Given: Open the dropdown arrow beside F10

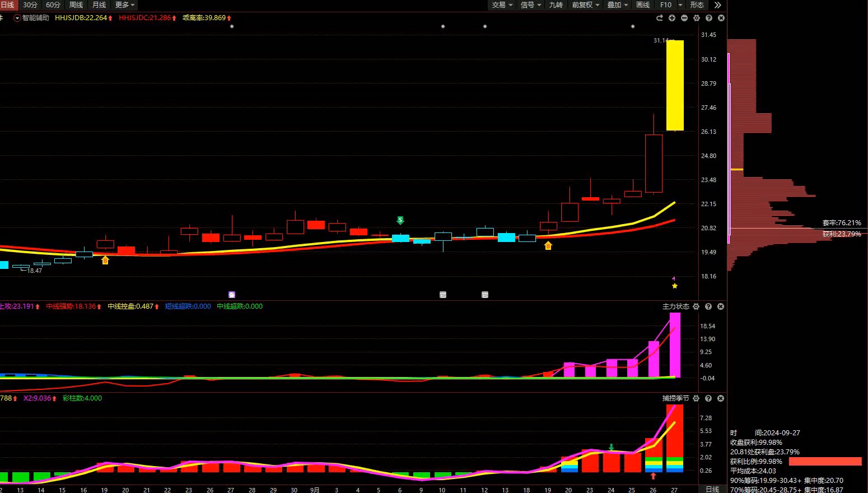Looking at the screenshot, I should point(680,4).
